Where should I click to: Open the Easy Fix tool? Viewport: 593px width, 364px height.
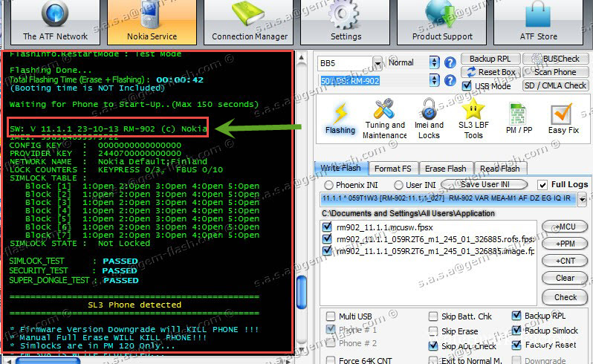pyautogui.click(x=563, y=118)
